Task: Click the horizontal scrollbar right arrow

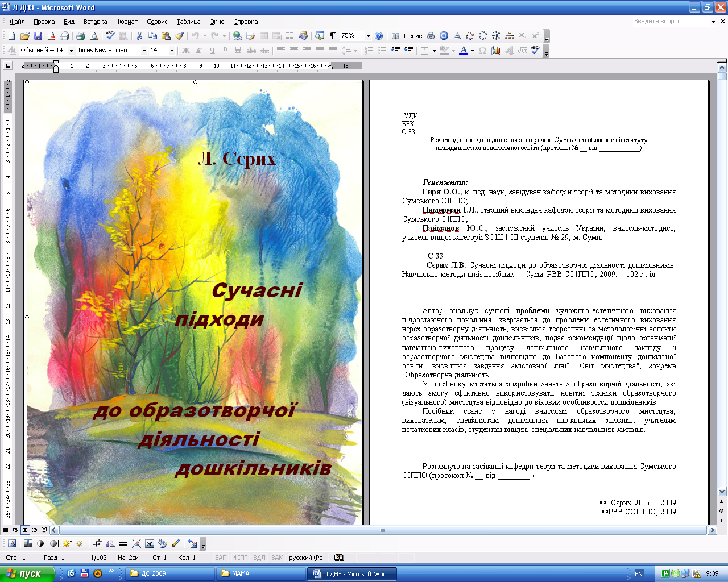Action: pos(712,530)
